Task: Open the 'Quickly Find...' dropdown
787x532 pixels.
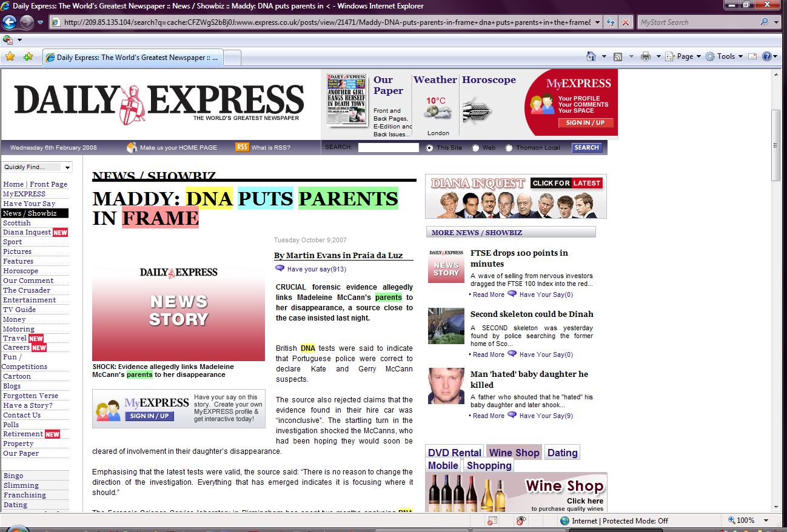Action: point(37,167)
